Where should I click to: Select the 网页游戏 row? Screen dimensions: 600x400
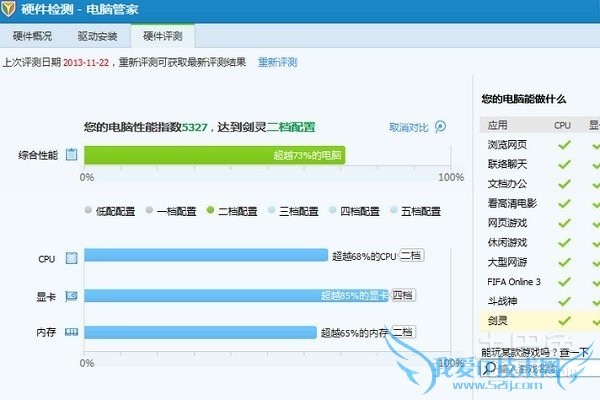coord(540,223)
